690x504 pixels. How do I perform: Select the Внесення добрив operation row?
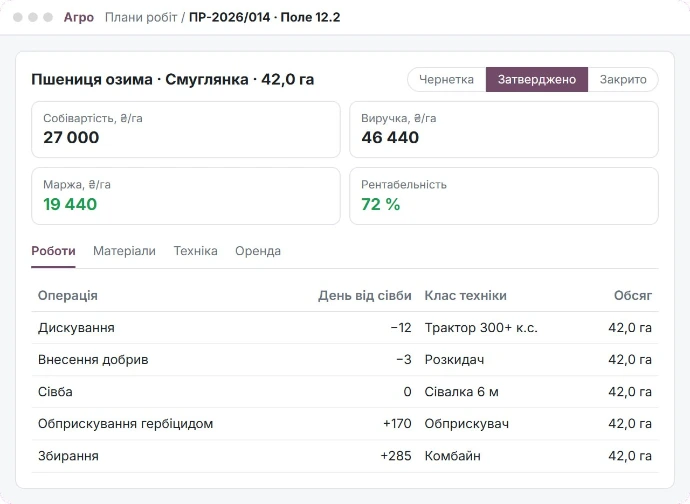click(345, 360)
